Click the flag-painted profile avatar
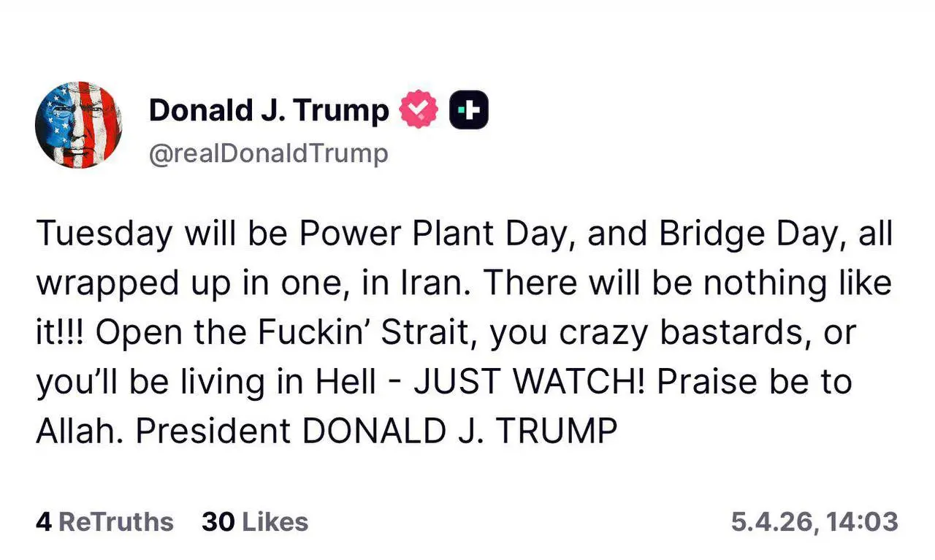 click(78, 125)
